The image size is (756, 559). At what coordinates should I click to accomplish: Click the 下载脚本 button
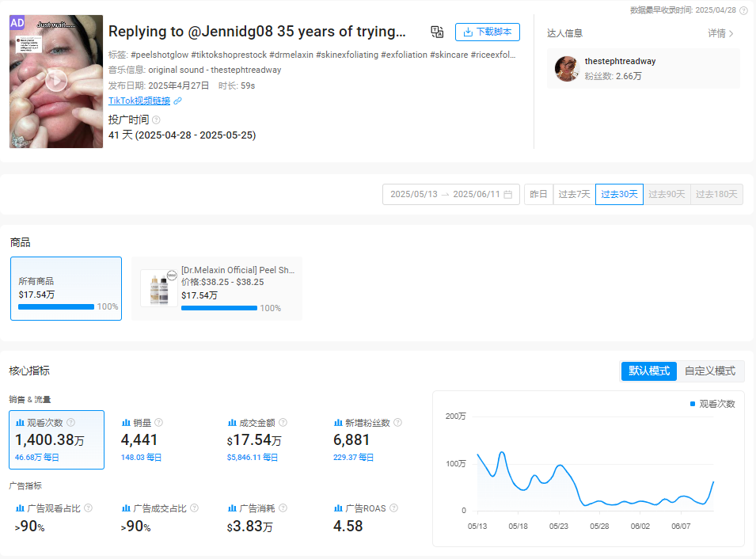pyautogui.click(x=488, y=32)
